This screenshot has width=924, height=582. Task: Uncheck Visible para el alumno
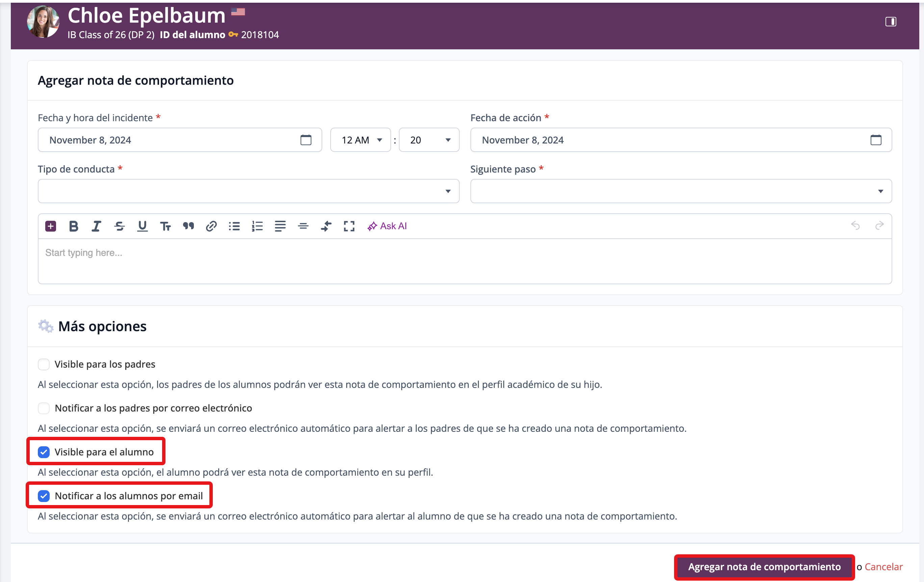(x=44, y=452)
